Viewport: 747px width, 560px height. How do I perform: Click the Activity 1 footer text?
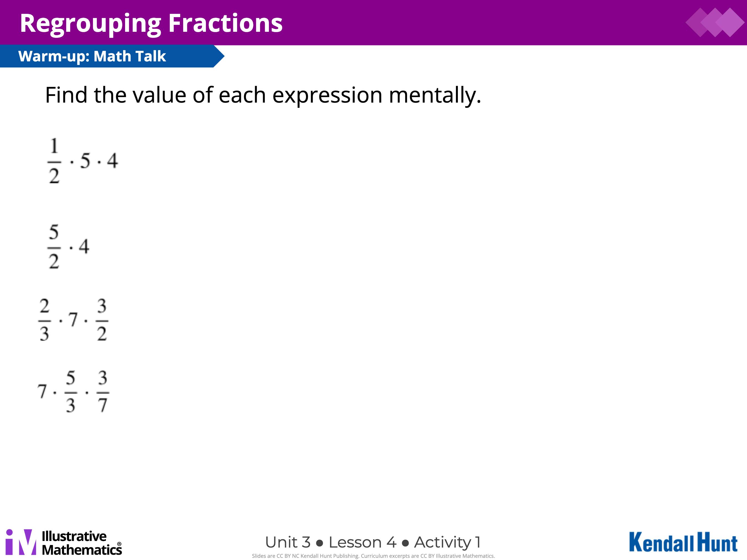[x=447, y=543]
